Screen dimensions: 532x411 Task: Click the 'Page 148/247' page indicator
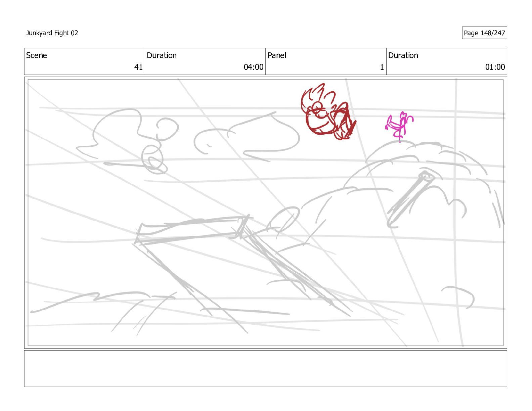point(484,33)
